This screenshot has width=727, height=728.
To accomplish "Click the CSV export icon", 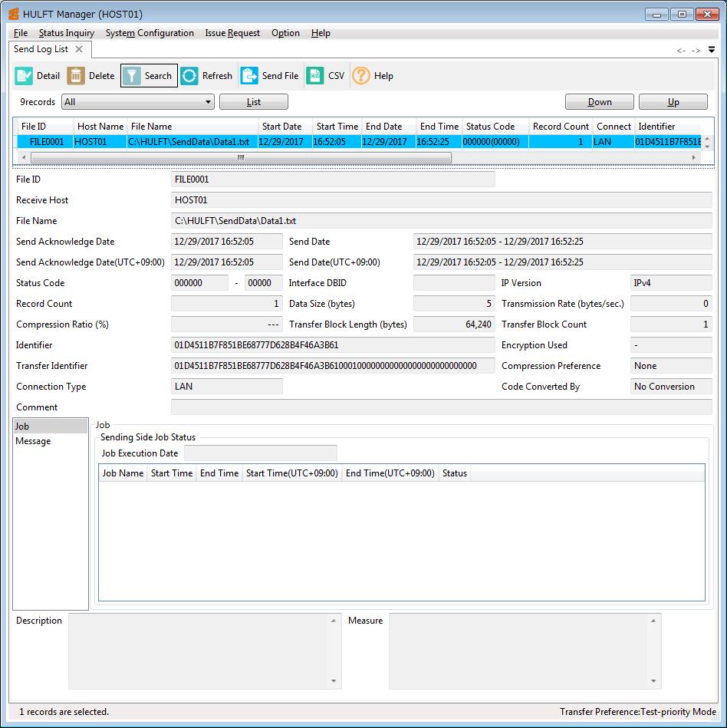I will coord(314,76).
